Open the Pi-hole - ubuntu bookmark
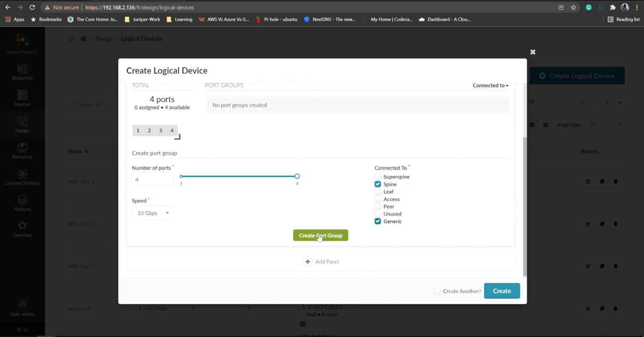Viewport: 644px width, 337px height. (277, 19)
